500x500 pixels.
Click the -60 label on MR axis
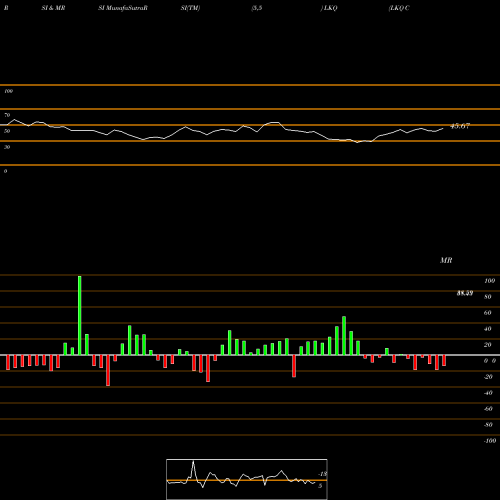(488, 409)
